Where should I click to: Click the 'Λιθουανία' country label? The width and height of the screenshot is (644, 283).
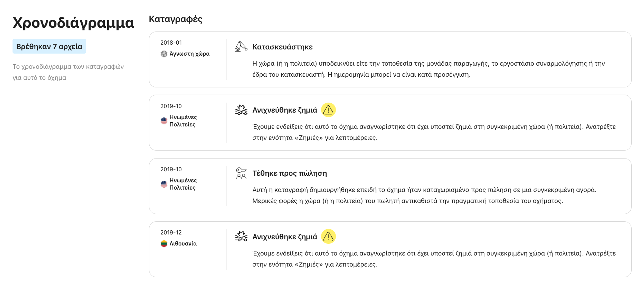[183, 243]
